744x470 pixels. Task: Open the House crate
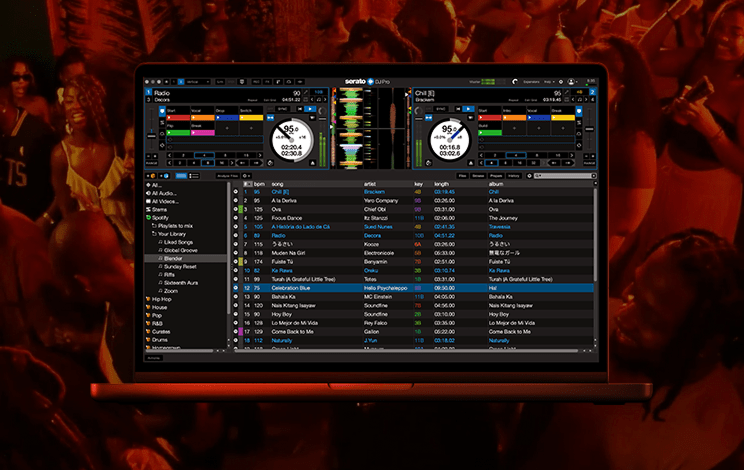[x=159, y=307]
